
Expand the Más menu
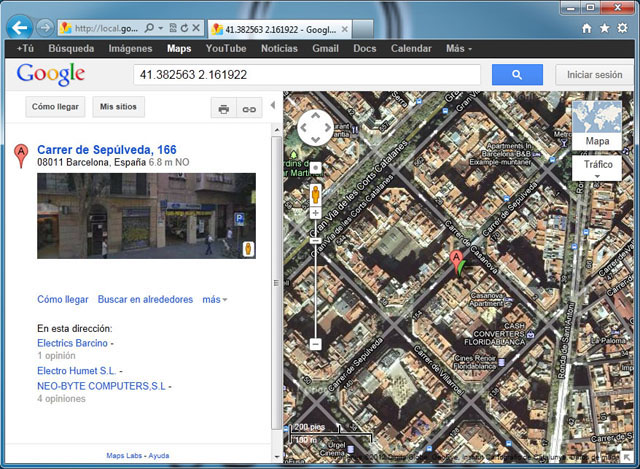coord(458,49)
